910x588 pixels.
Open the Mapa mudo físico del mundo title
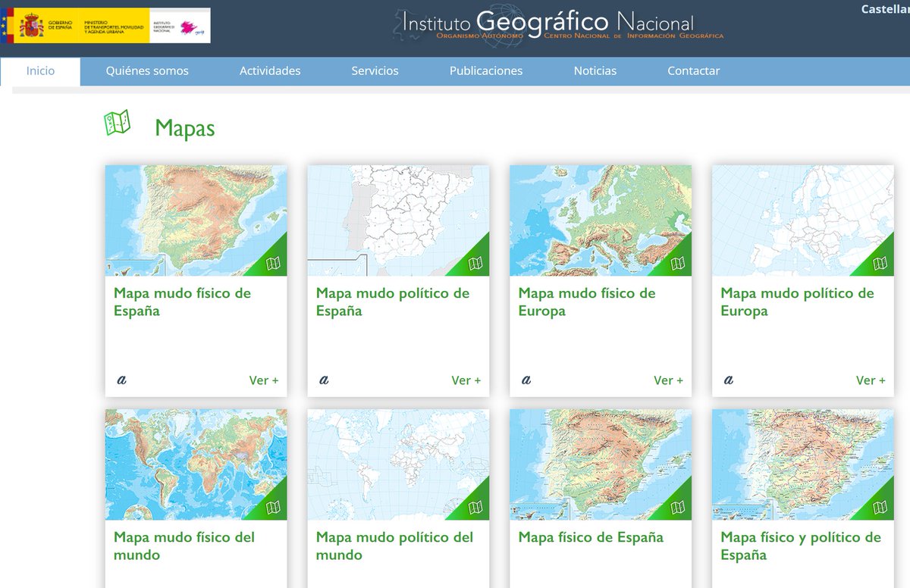click(184, 546)
